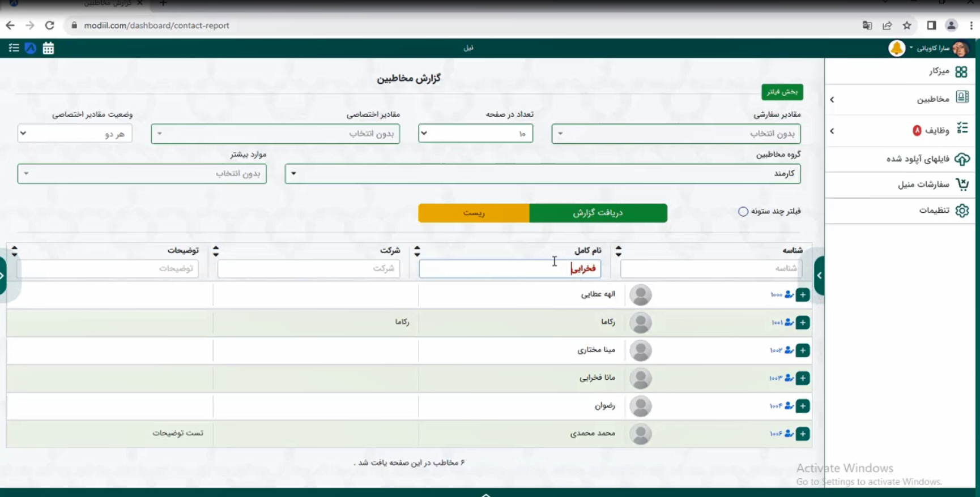
Task: Sort by the نام کامل column arrows
Action: (618, 251)
